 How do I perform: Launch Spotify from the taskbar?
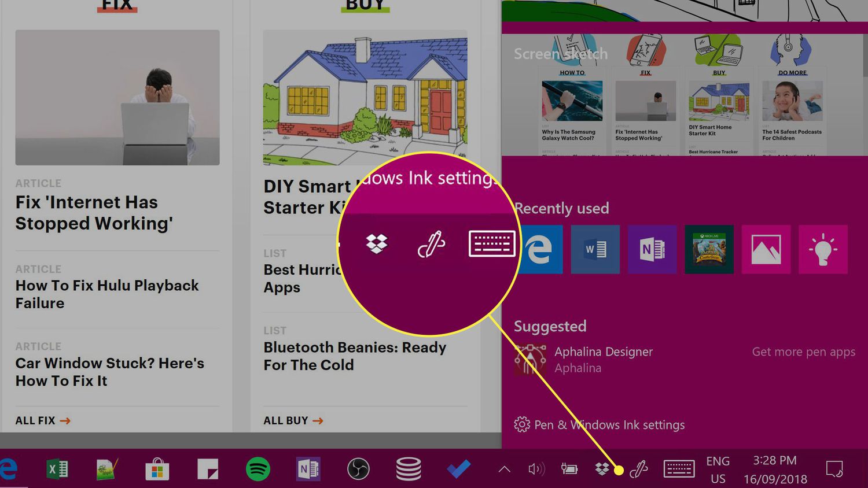(x=258, y=469)
